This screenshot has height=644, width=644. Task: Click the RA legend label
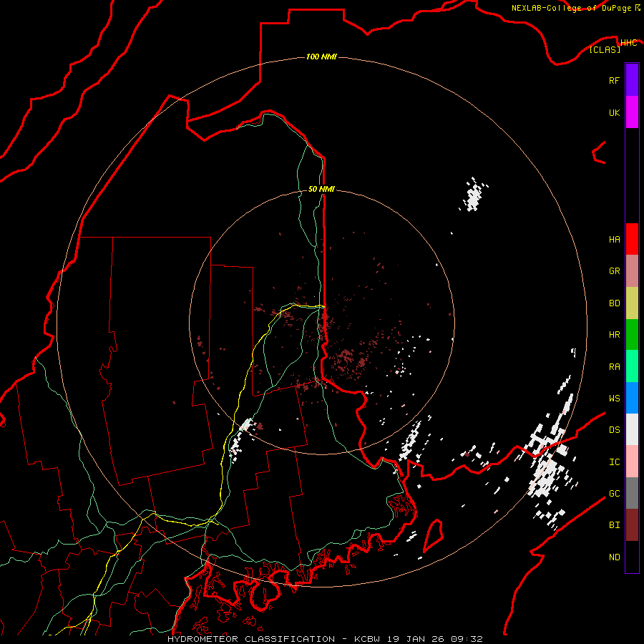tap(614, 367)
